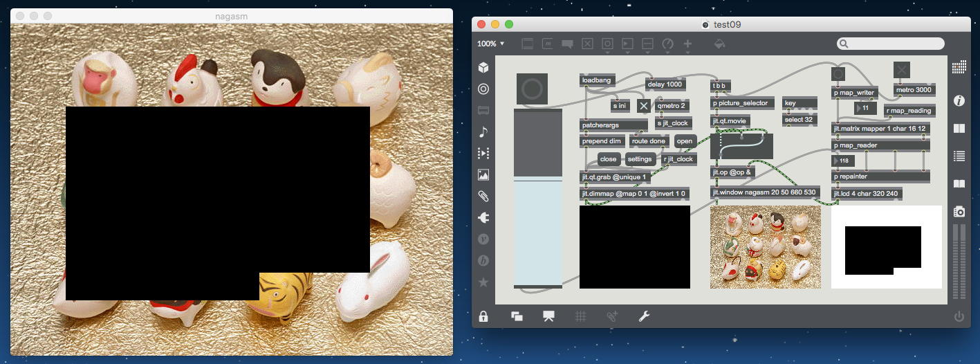Open the Inspector info icon

(x=959, y=101)
